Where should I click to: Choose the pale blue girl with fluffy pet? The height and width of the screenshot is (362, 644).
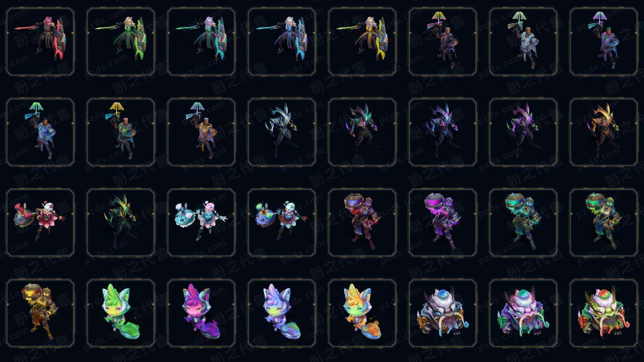click(201, 223)
